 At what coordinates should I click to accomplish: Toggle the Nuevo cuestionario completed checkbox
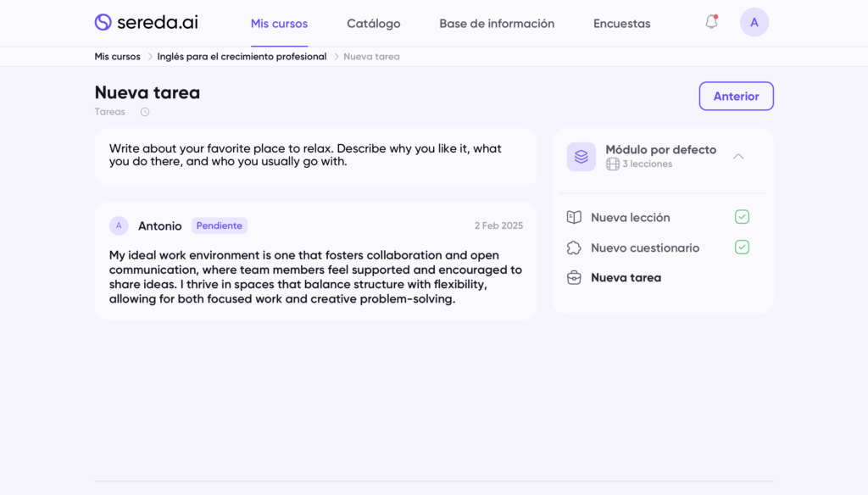742,247
